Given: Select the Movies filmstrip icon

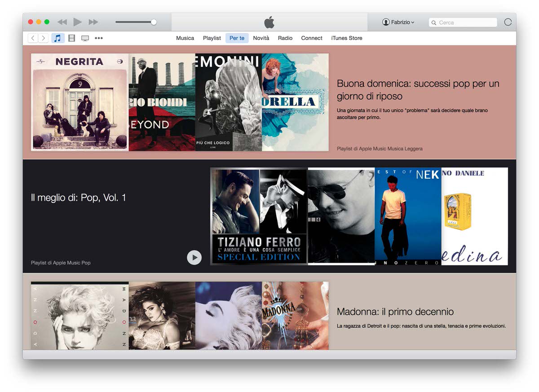Looking at the screenshot, I should [71, 38].
